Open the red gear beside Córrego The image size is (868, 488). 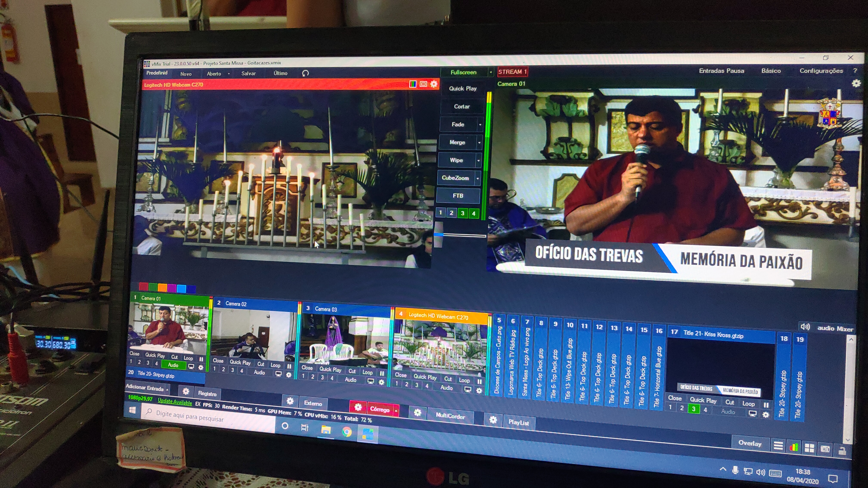click(358, 407)
